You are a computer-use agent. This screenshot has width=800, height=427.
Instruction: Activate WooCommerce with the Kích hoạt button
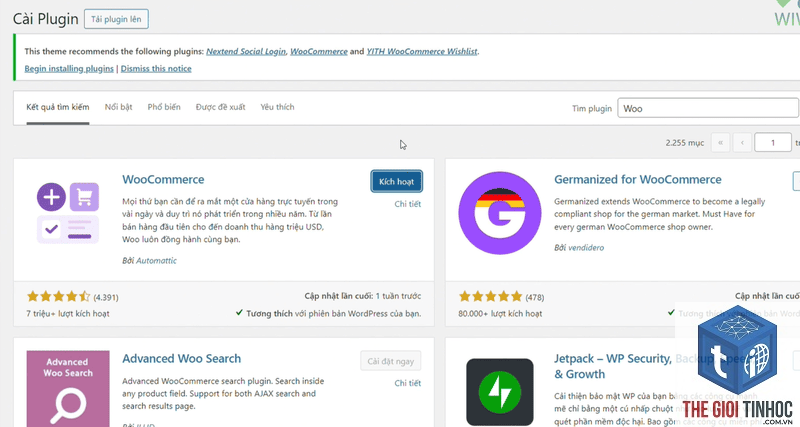click(396, 182)
